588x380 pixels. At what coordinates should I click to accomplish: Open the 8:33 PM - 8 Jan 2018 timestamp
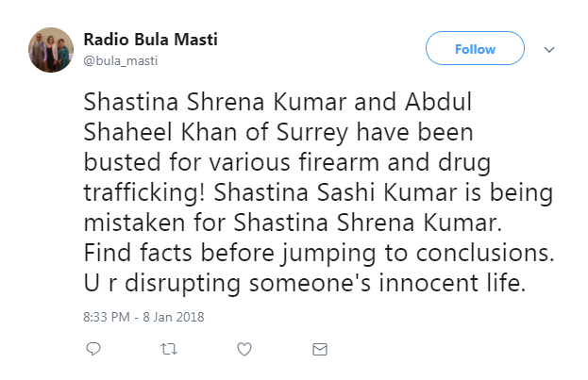tap(144, 317)
